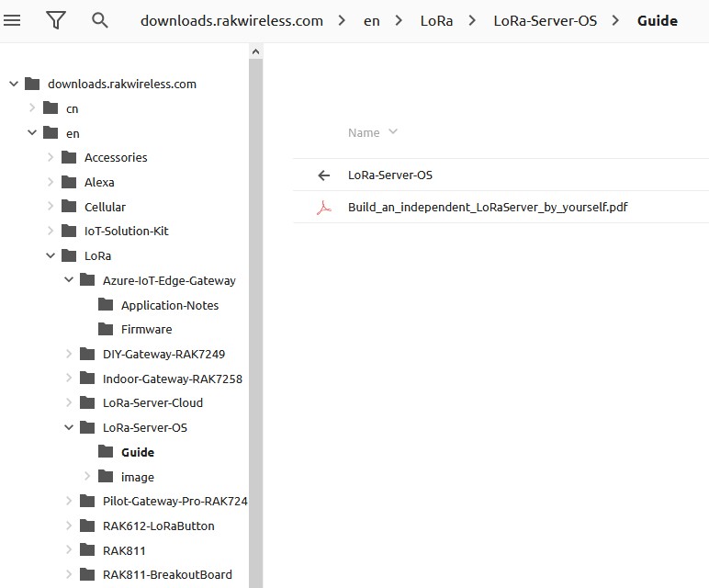Select the image folder label
709x588 pixels.
click(x=138, y=477)
